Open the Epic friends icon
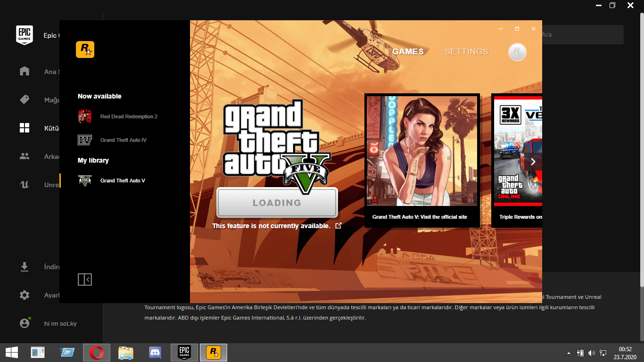The height and width of the screenshot is (362, 644). pyautogui.click(x=25, y=156)
